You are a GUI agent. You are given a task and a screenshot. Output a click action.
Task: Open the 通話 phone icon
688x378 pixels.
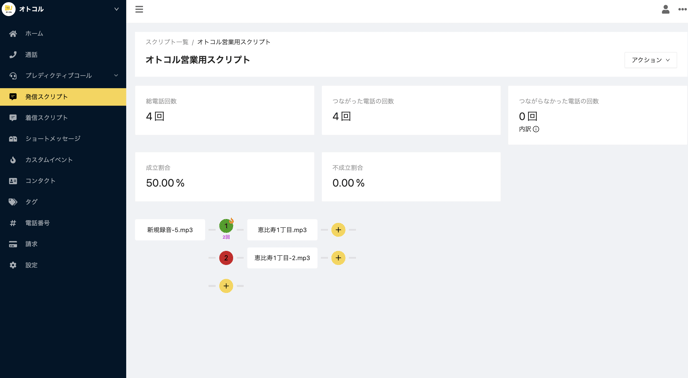tap(13, 55)
